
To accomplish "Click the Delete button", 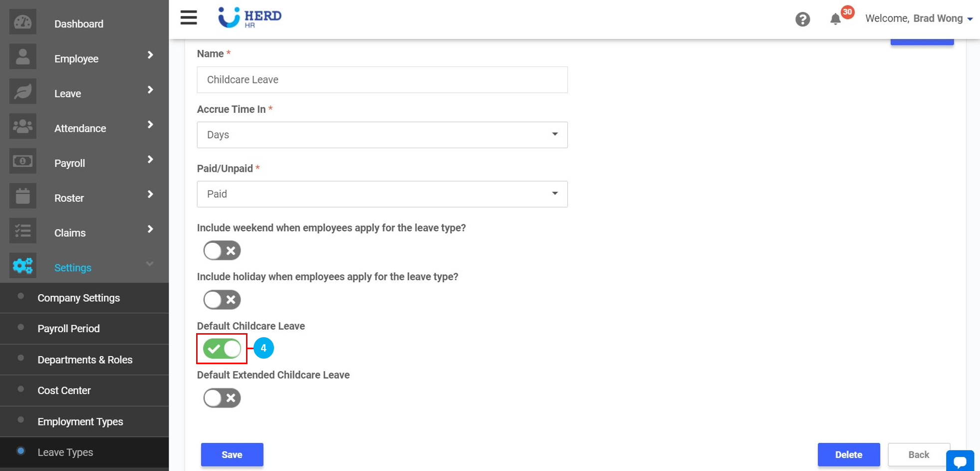I will pyautogui.click(x=848, y=455).
